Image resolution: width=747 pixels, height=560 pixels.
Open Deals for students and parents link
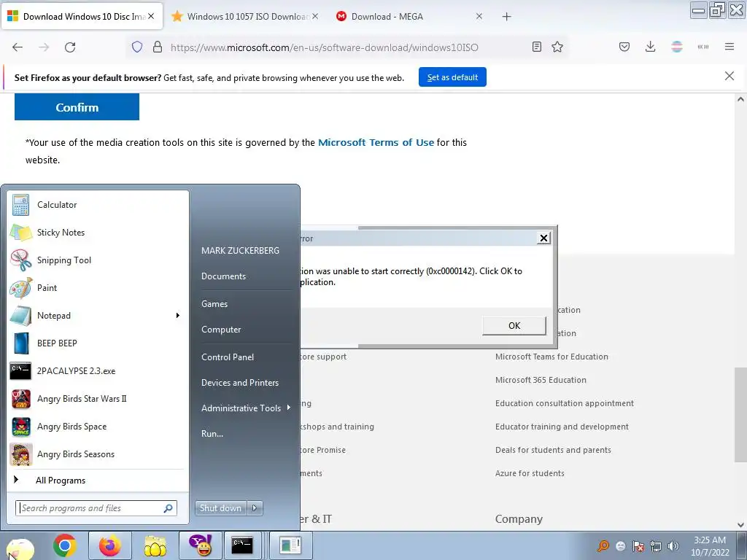coord(553,450)
